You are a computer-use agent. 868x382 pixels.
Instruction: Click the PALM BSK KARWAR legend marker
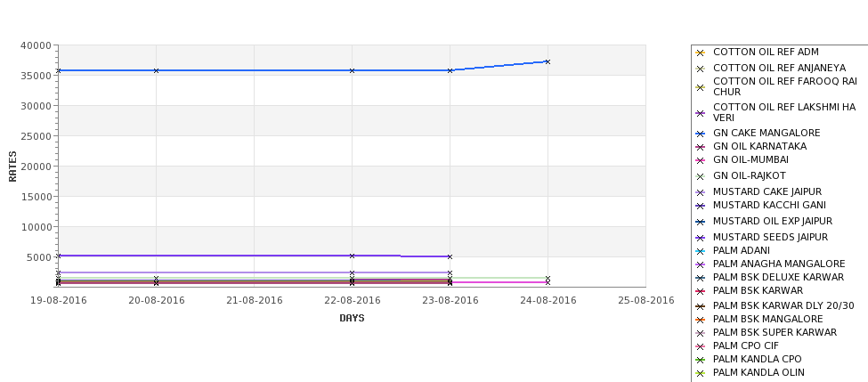tap(700, 292)
